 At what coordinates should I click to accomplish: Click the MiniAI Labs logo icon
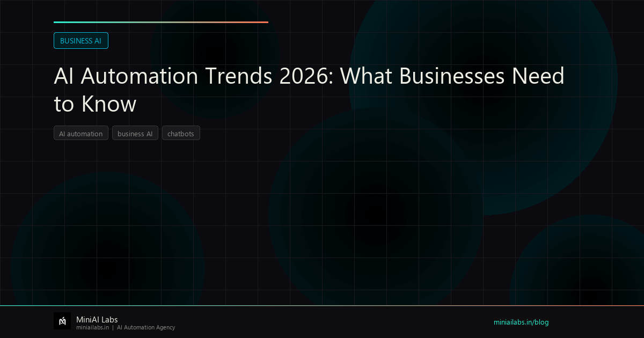(x=62, y=321)
